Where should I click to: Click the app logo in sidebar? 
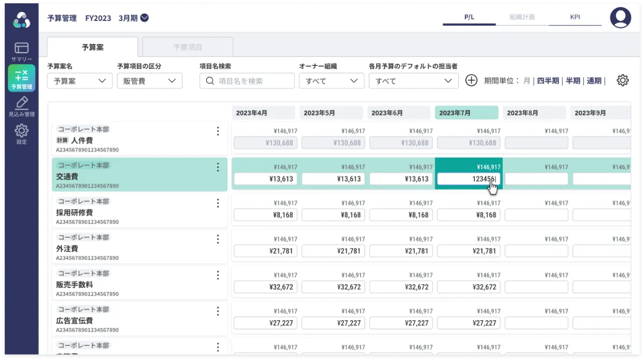21,19
